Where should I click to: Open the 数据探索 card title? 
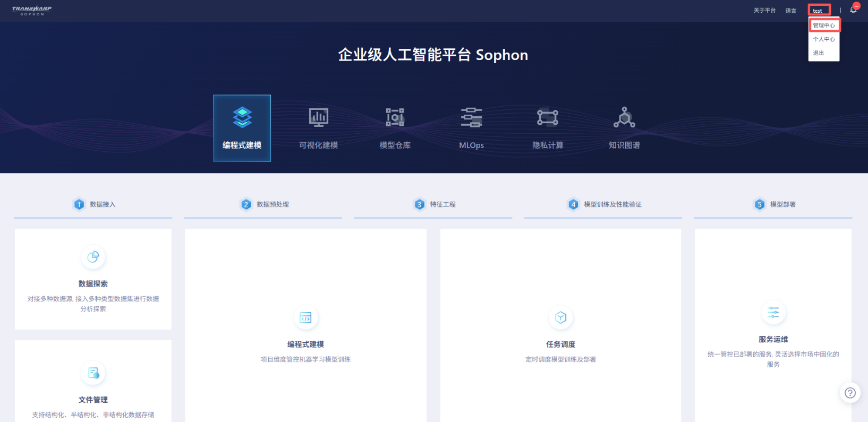[93, 284]
